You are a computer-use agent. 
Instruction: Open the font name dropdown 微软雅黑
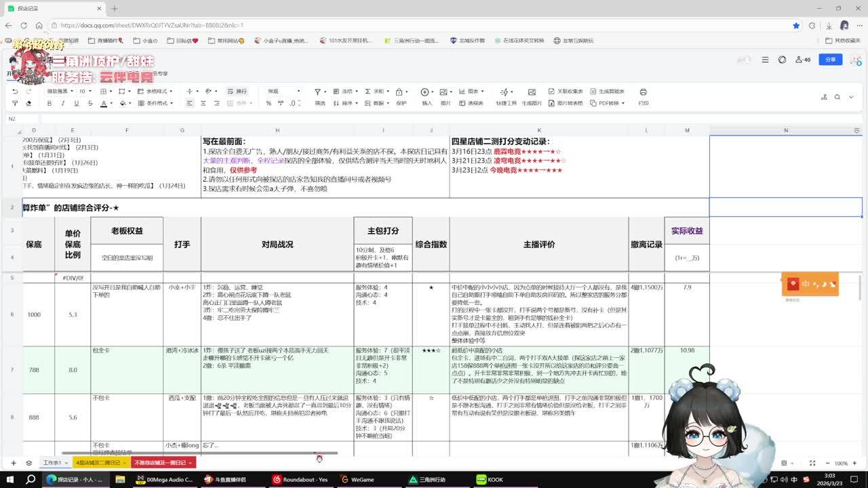point(60,91)
